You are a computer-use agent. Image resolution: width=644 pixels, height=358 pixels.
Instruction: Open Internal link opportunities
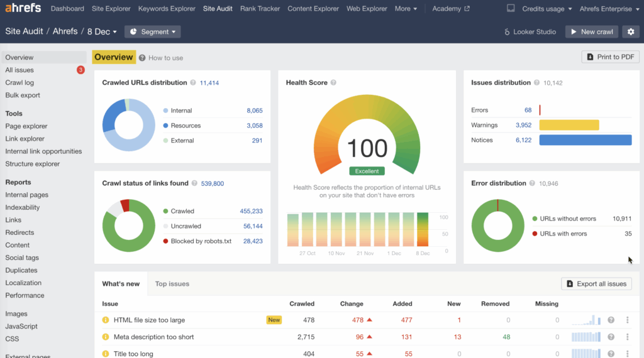[x=43, y=151]
